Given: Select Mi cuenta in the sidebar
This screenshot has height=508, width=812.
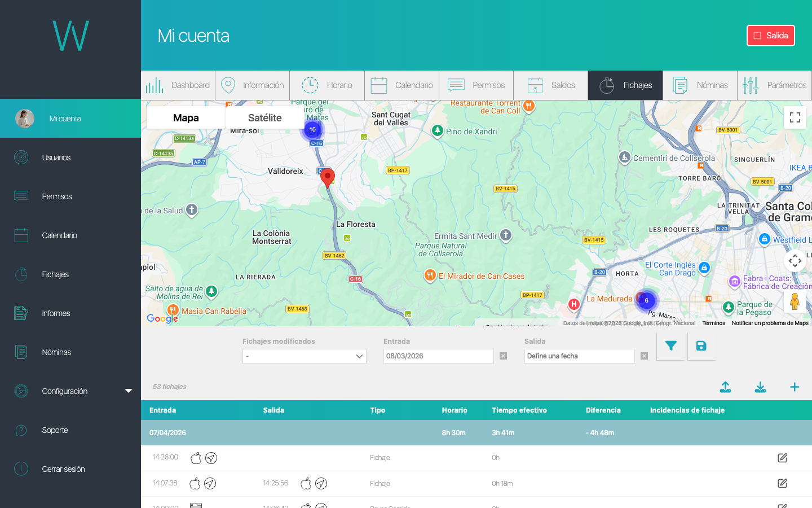Looking at the screenshot, I should (70, 119).
